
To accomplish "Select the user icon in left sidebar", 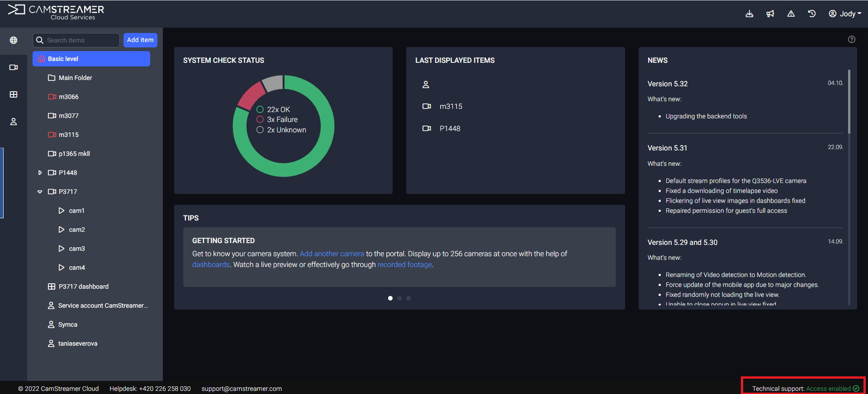I will [x=14, y=122].
